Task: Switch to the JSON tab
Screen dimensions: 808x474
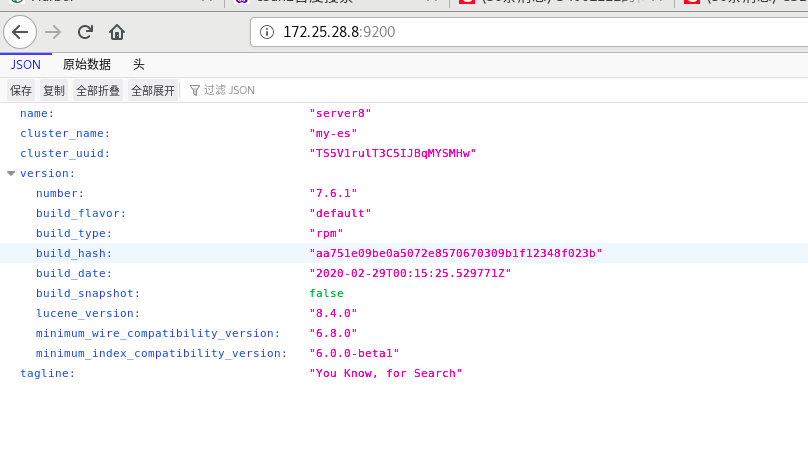Action: (x=26, y=64)
